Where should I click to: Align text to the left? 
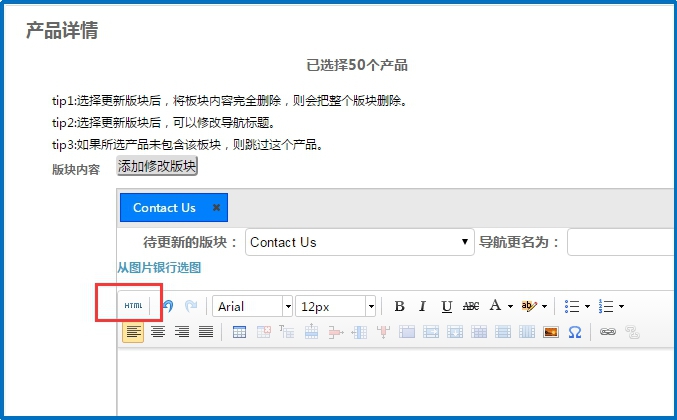(133, 332)
